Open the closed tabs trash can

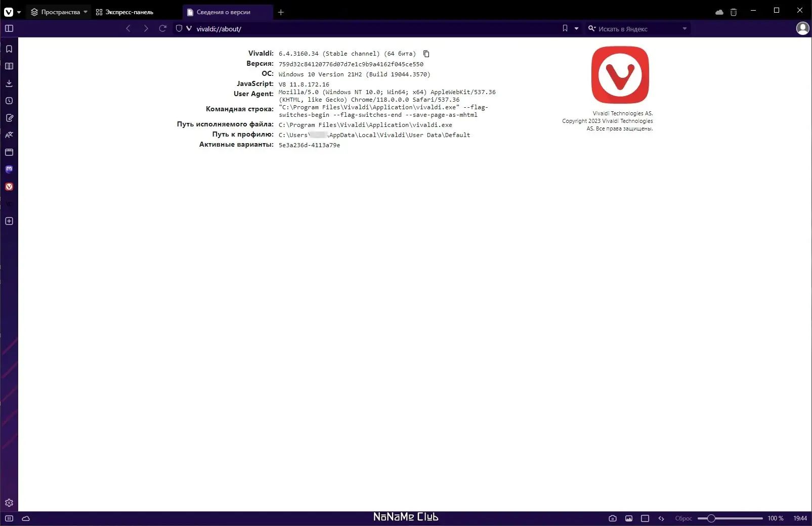click(x=734, y=12)
